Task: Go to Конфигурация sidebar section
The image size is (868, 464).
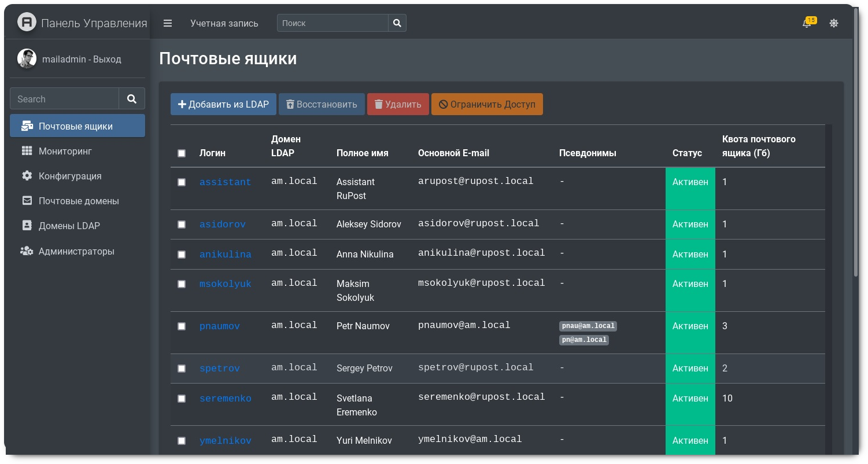Action: [69, 176]
